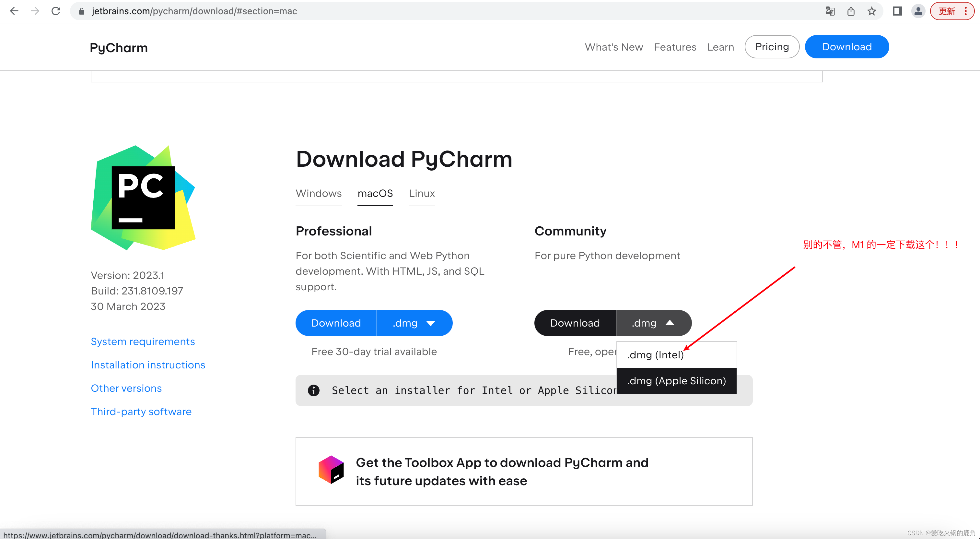Viewport: 980px width, 539px height.
Task: Click the info icon in the installer notice
Action: (x=313, y=390)
